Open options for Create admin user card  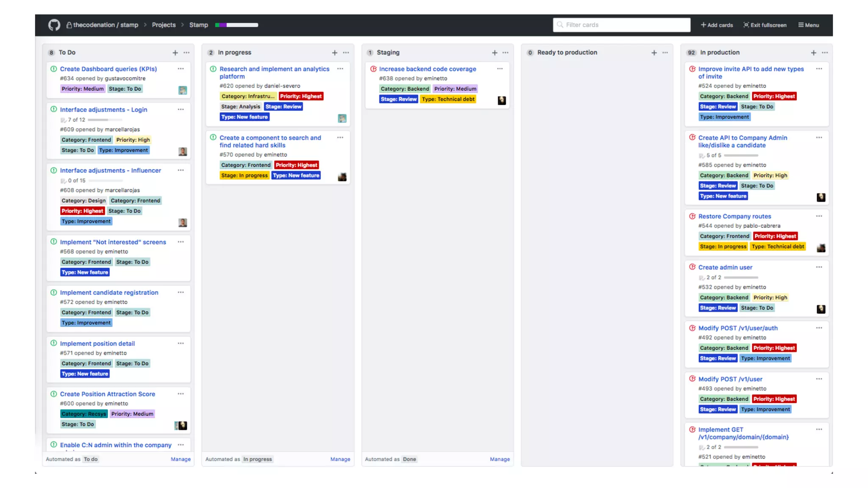click(x=819, y=267)
